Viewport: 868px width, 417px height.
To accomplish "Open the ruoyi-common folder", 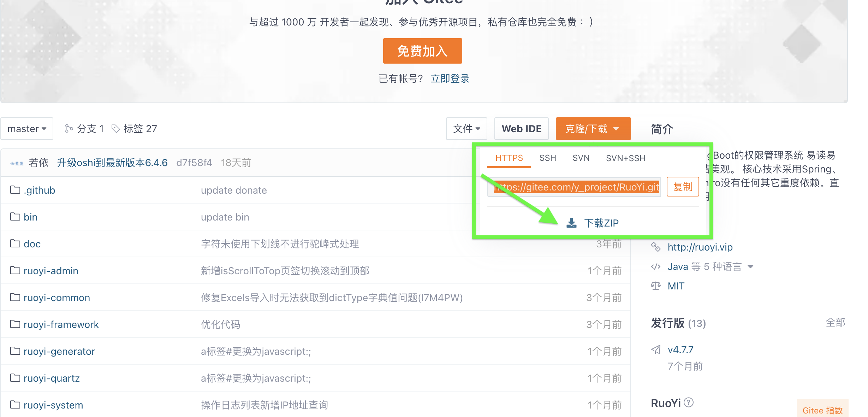I will click(x=57, y=298).
